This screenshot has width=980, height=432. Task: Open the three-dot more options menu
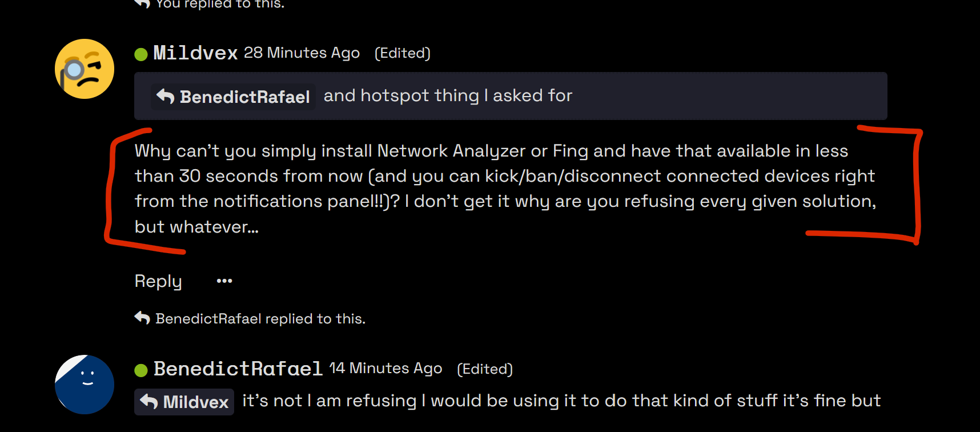(224, 281)
